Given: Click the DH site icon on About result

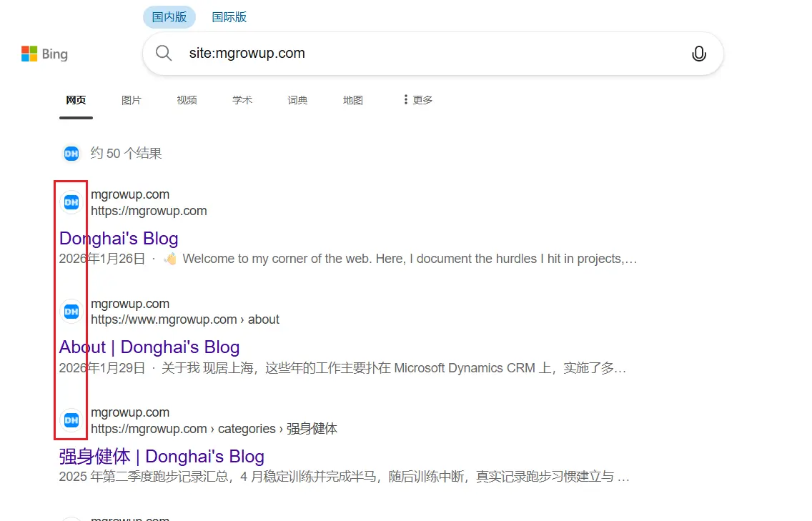Looking at the screenshot, I should (x=71, y=311).
